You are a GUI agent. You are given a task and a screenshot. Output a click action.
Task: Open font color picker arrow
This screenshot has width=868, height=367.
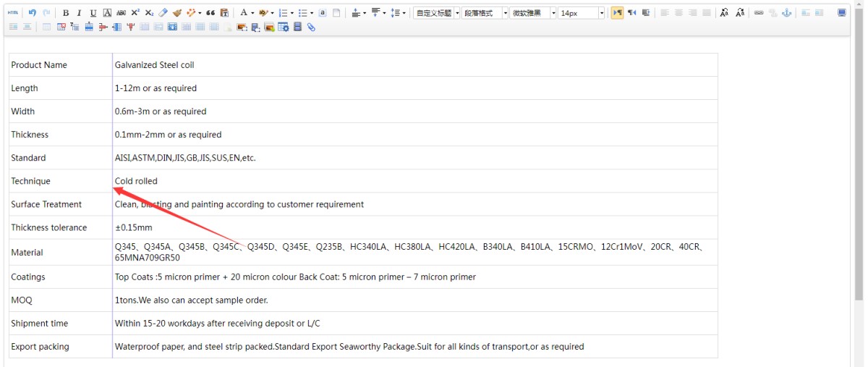(x=252, y=13)
